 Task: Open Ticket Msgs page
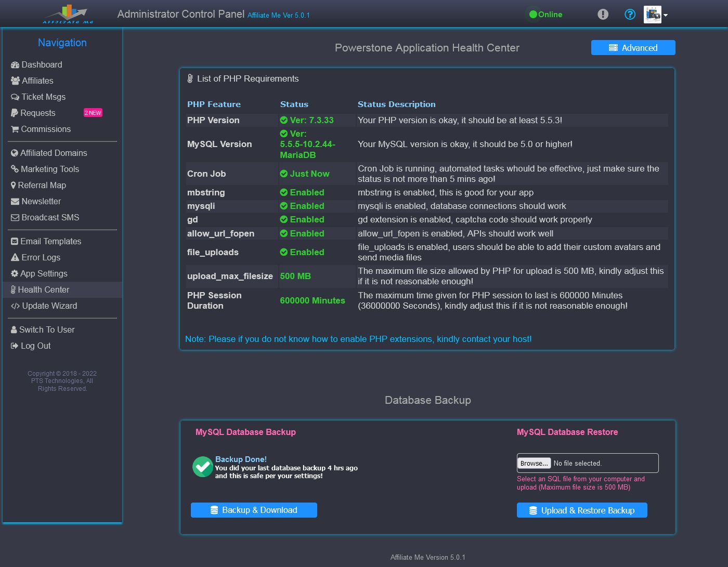point(43,97)
